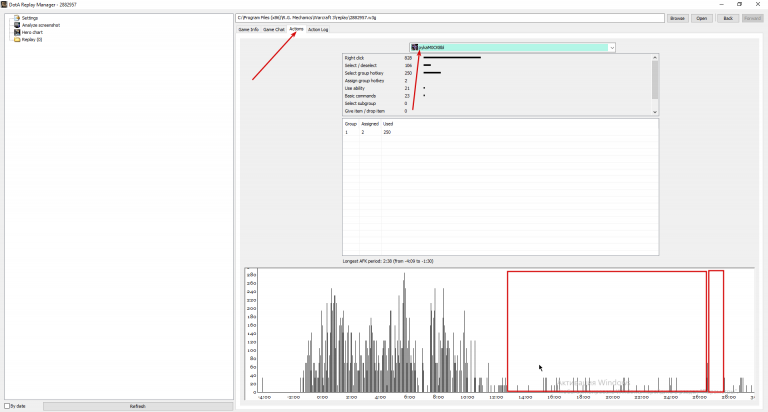768x412 pixels.
Task: Click the down arrow of the actions list scrollbar
Action: coord(655,112)
